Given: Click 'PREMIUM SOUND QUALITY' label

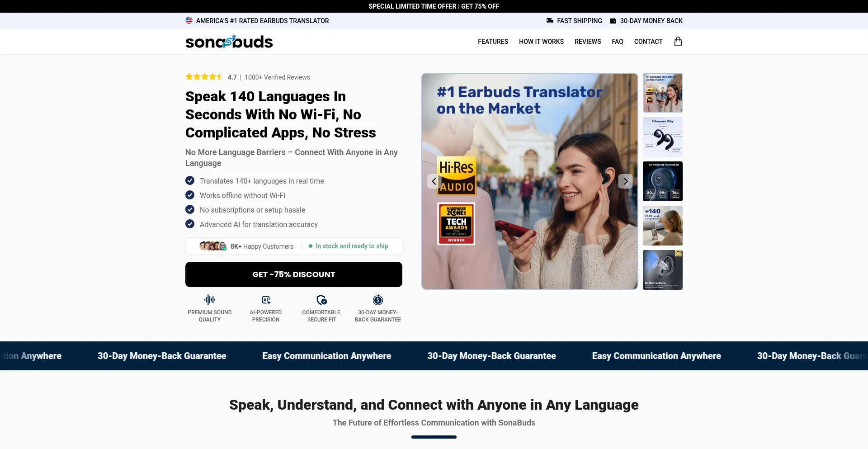Looking at the screenshot, I should [210, 316].
